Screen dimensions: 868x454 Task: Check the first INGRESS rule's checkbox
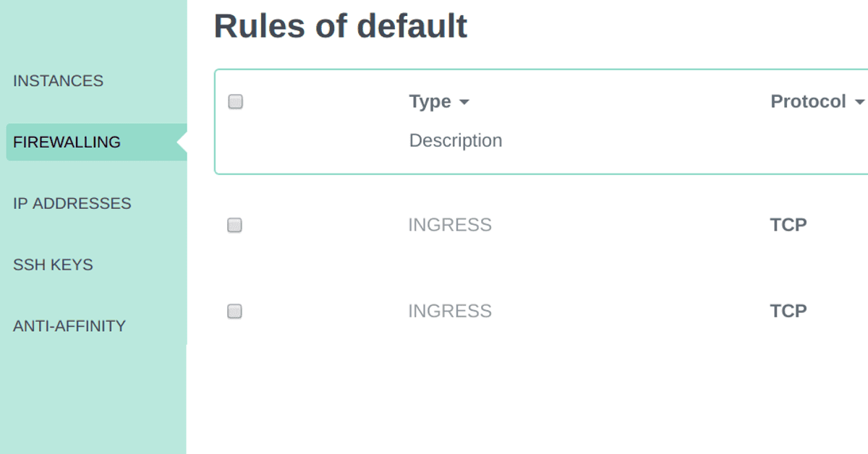[x=234, y=225]
